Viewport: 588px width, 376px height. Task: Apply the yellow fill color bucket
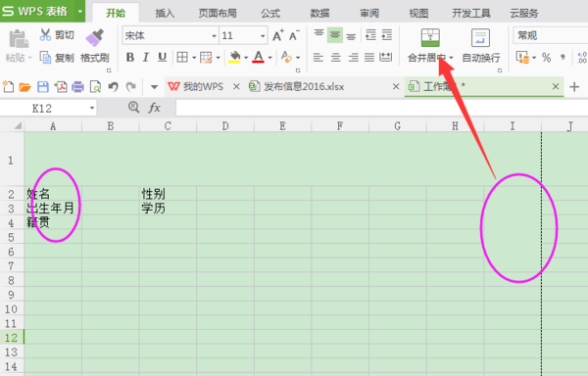tap(234, 58)
